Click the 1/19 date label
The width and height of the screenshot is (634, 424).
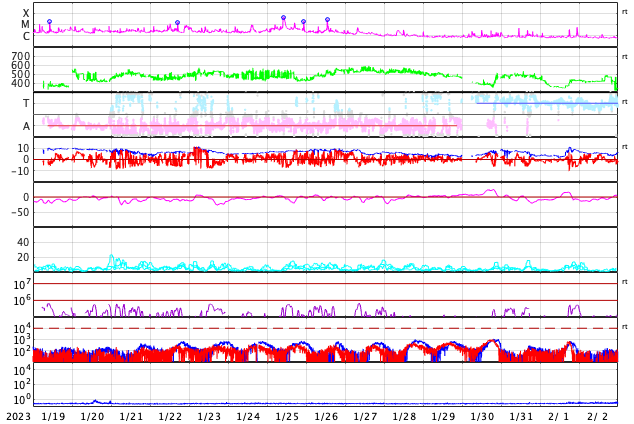pyautogui.click(x=53, y=416)
